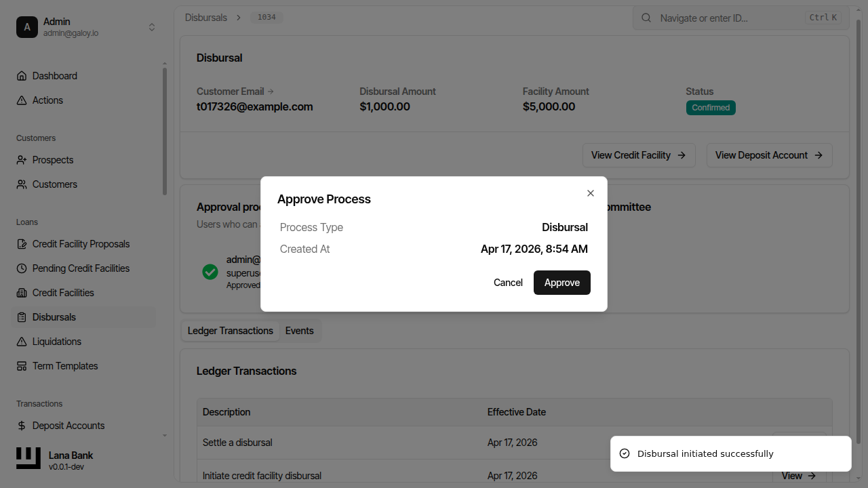Open View Deposit Account link

(x=769, y=155)
